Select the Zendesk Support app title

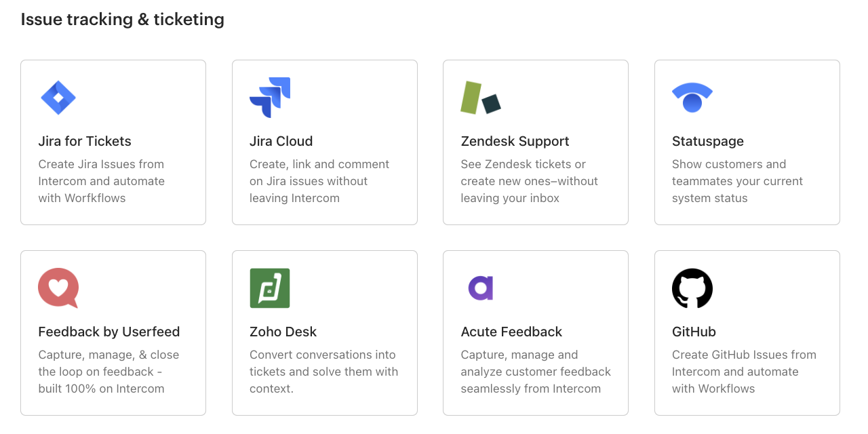pos(515,141)
